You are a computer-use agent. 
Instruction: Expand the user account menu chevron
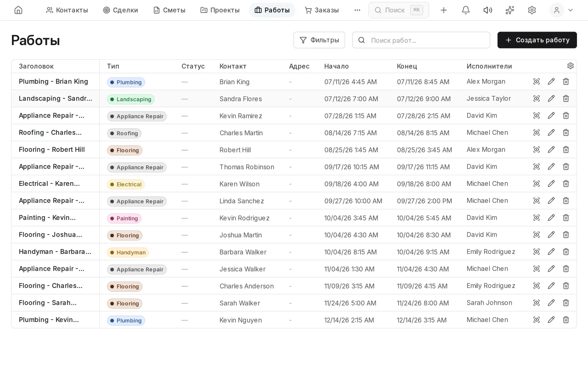570,10
